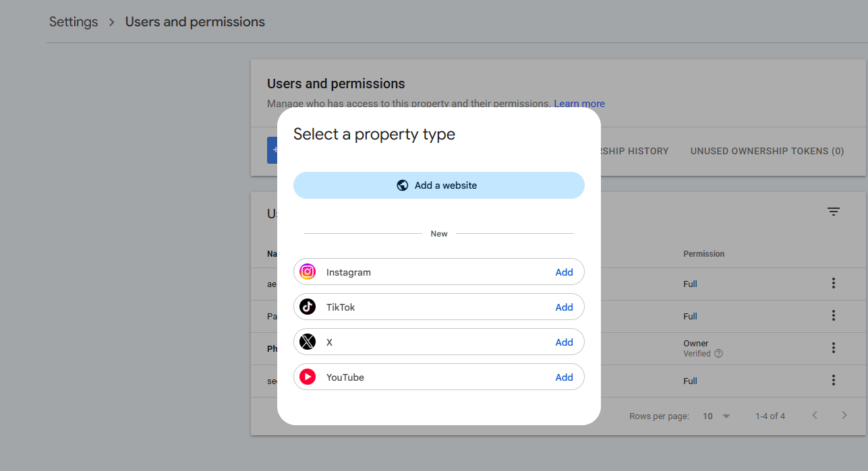
Task: Click the TikTok label text
Action: point(341,307)
